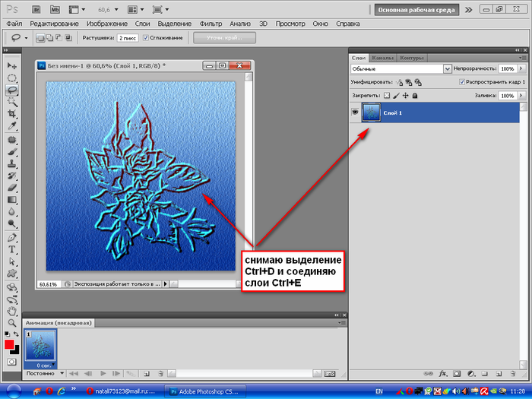Expand workspace list chevrons
532x399 pixels.
[x=468, y=10]
